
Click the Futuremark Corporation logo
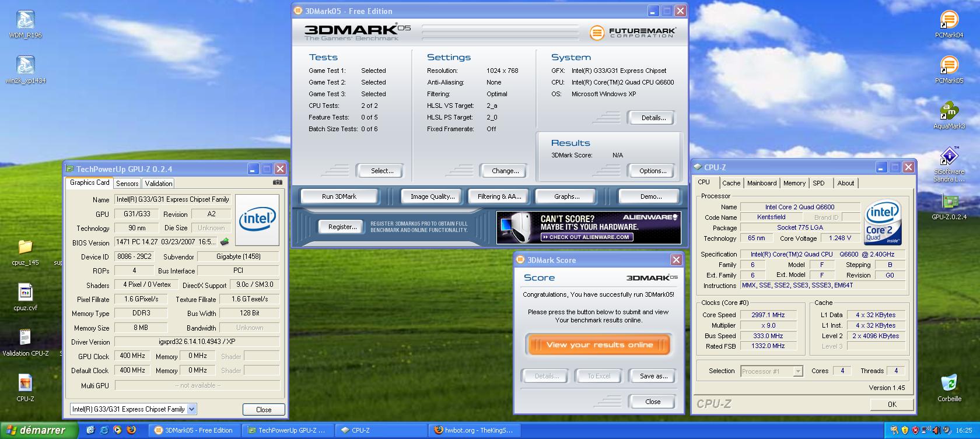tap(633, 33)
